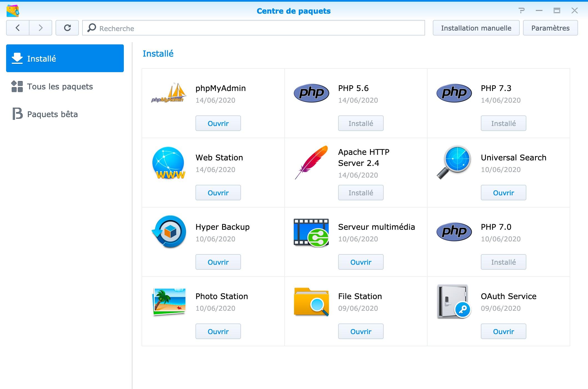
Task: Click the Apache feather icon
Action: (311, 162)
